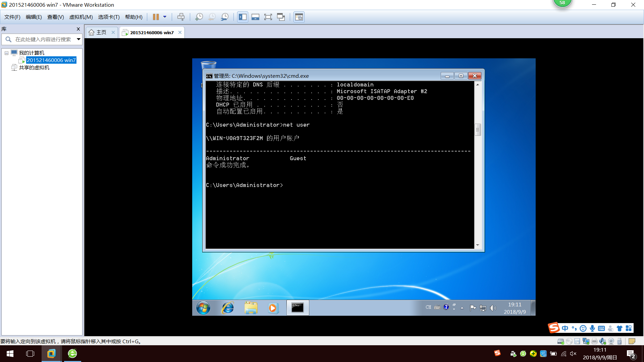Switch to Unity mode icon

click(281, 17)
